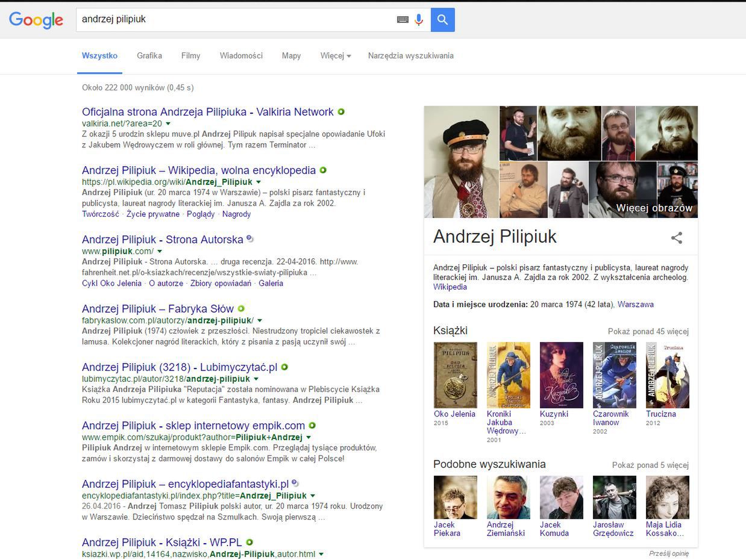Open Jacek Komuda related search photo
Image resolution: width=746 pixels, height=560 pixels.
[x=562, y=497]
